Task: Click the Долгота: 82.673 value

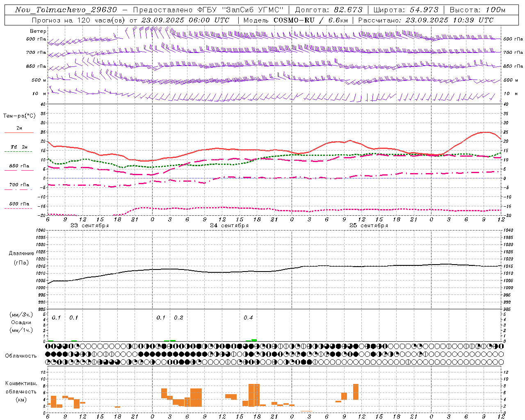Action: click(x=329, y=10)
